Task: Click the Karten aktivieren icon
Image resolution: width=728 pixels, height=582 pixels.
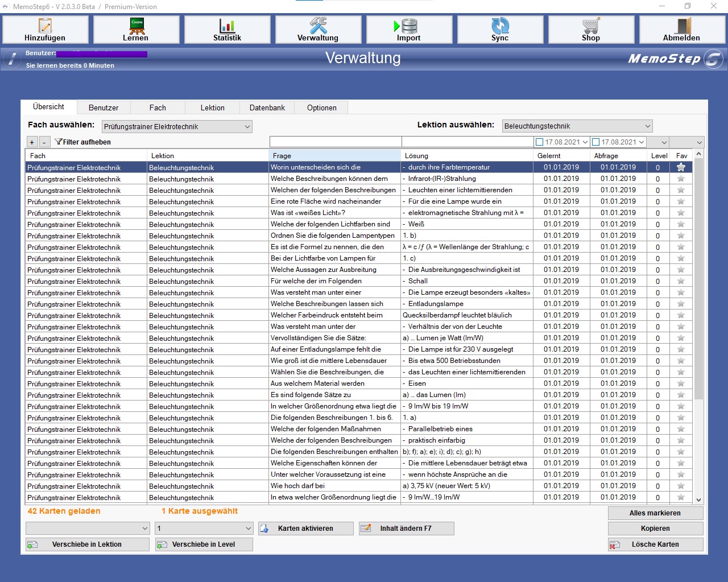Action: tap(264, 529)
